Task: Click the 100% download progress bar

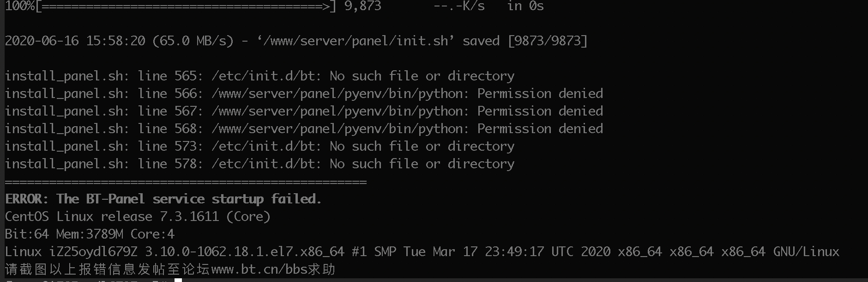Action: (171, 6)
